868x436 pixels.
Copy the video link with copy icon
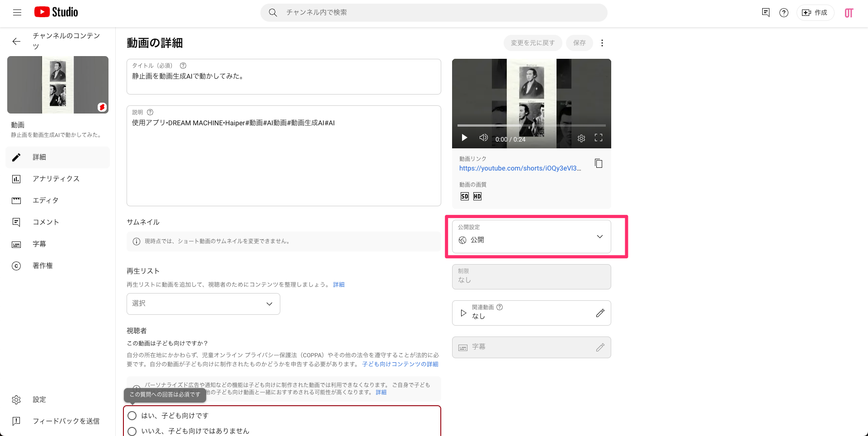click(x=599, y=163)
